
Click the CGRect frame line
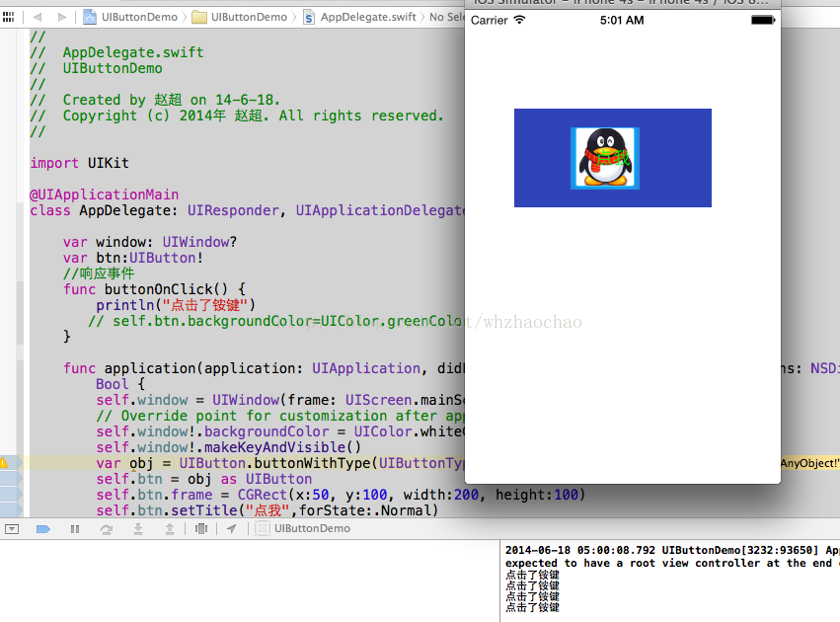coord(341,495)
